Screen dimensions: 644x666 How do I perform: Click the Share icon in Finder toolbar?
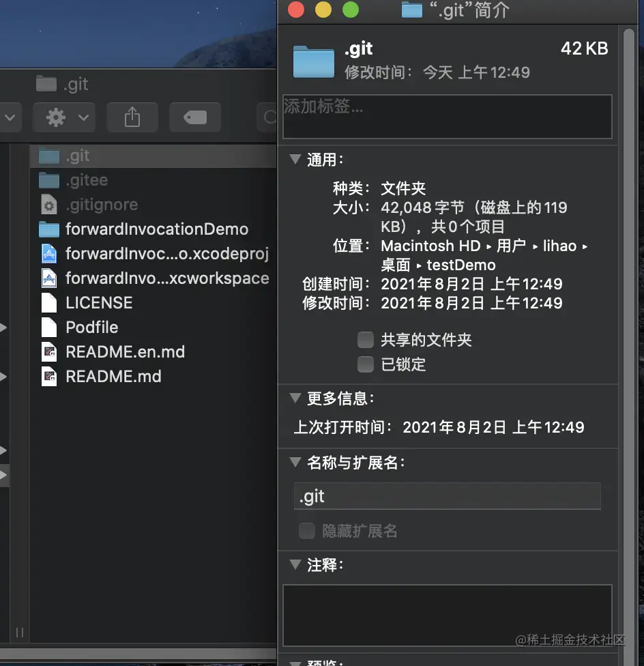click(x=132, y=117)
